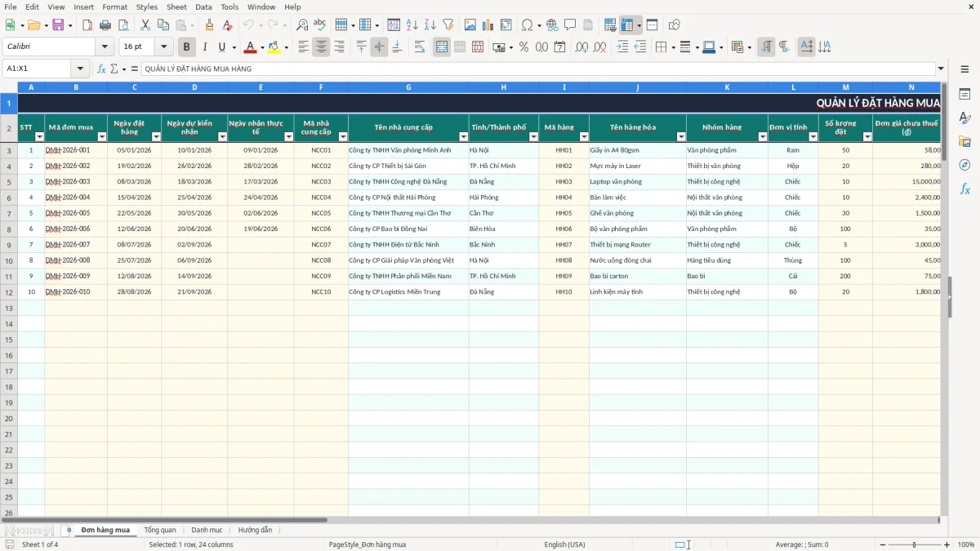980x551 pixels.
Task: Open filter dropdown on Tên nhà cung cấp
Action: [x=464, y=137]
